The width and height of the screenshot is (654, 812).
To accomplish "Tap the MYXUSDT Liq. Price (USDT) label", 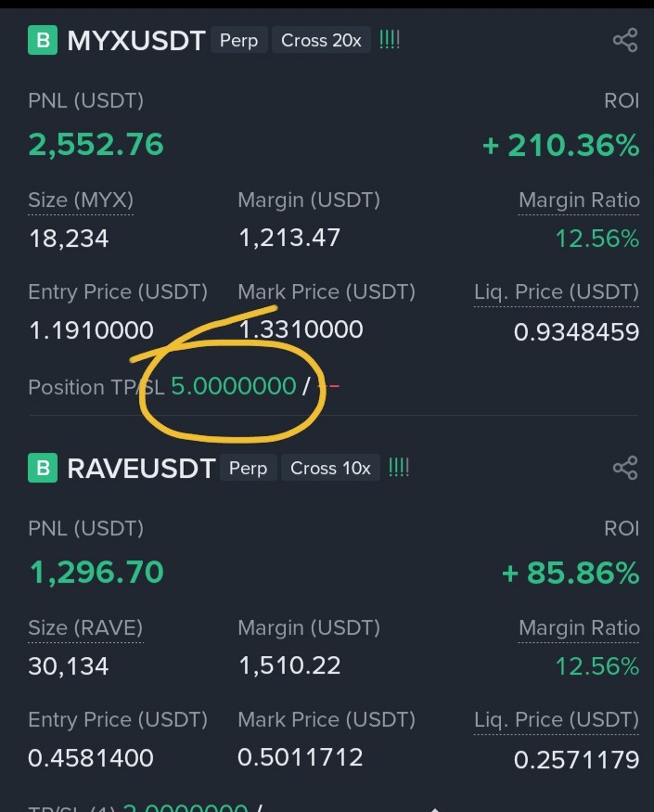I will [x=557, y=292].
